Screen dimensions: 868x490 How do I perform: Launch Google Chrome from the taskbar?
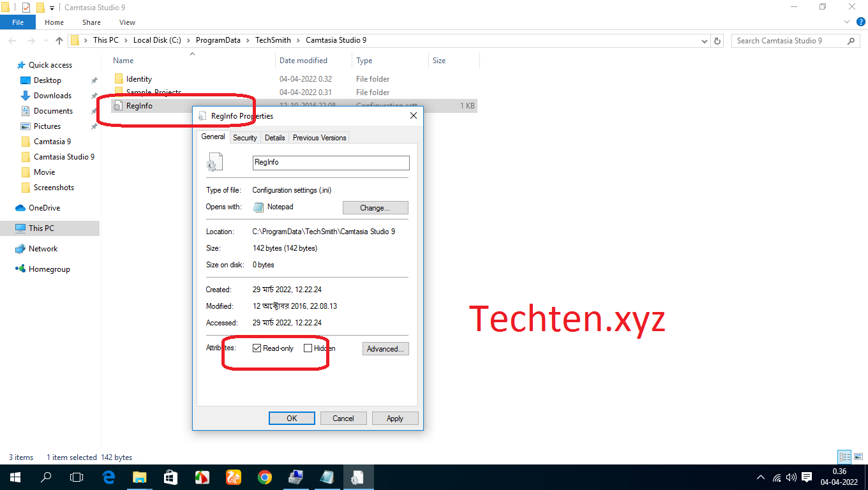[x=265, y=477]
